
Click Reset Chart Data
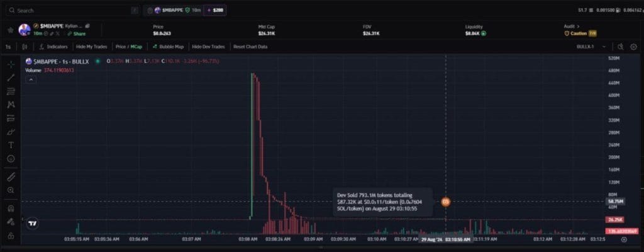coord(250,47)
